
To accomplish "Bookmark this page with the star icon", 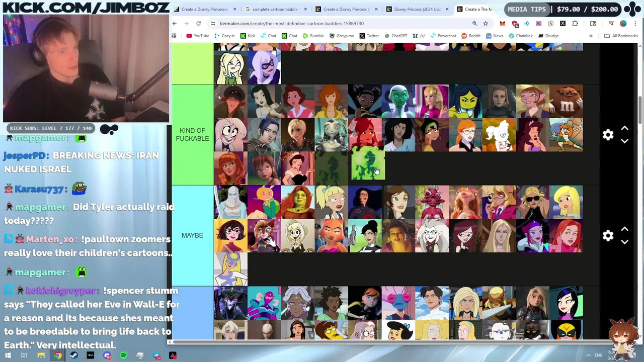I will click(x=486, y=23).
